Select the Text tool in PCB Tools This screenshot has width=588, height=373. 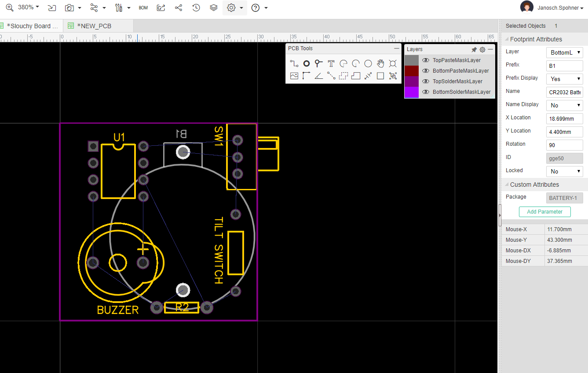(330, 63)
